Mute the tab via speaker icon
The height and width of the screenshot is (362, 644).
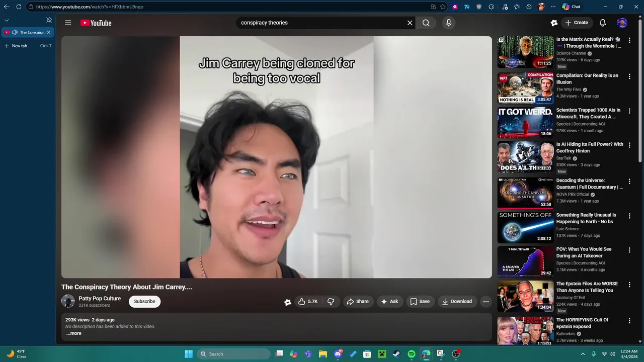15,32
